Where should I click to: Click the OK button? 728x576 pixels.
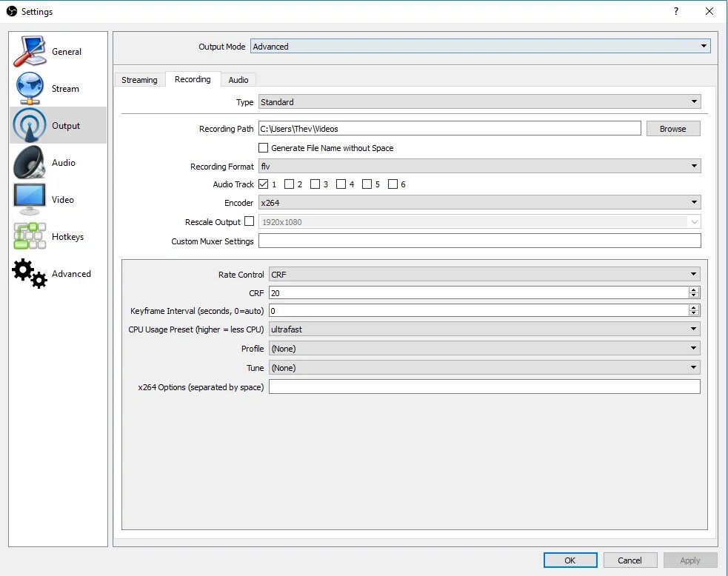click(x=570, y=560)
